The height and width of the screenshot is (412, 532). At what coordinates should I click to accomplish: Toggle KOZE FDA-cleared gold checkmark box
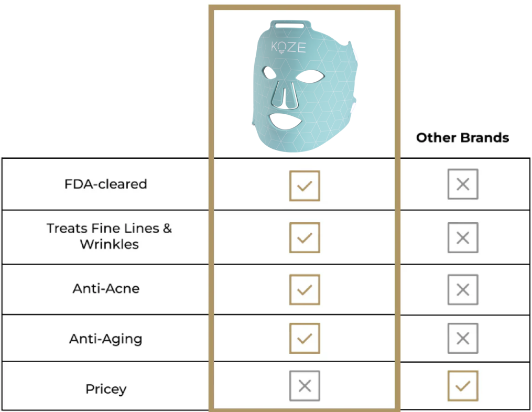pyautogui.click(x=305, y=185)
